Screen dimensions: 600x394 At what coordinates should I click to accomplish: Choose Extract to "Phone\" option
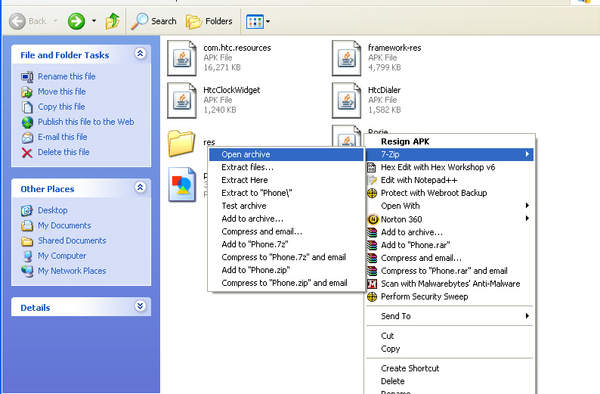pos(286,193)
